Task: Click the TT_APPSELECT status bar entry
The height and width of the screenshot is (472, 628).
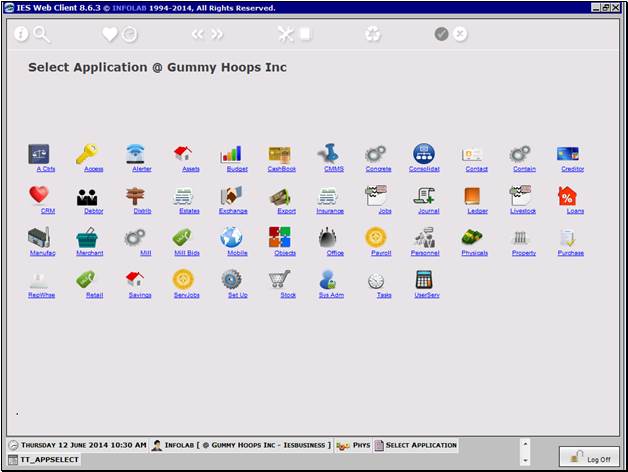Action: click(x=44, y=460)
